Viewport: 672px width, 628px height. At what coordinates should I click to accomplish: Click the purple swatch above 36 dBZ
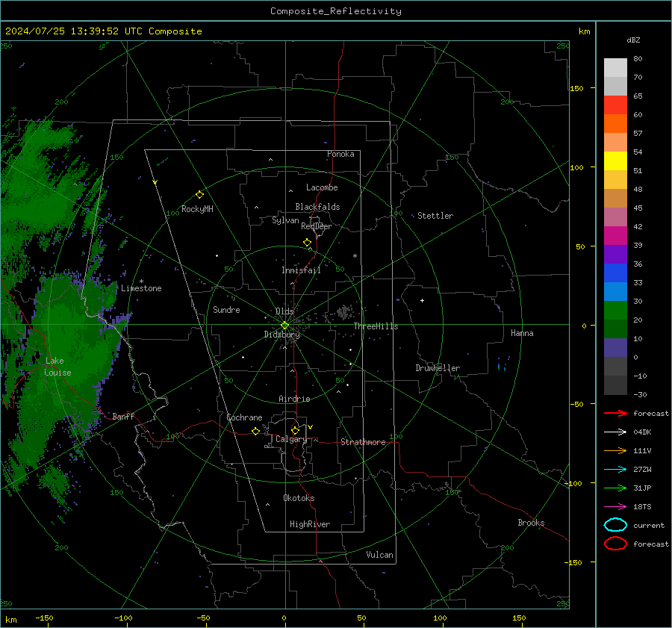coord(615,254)
